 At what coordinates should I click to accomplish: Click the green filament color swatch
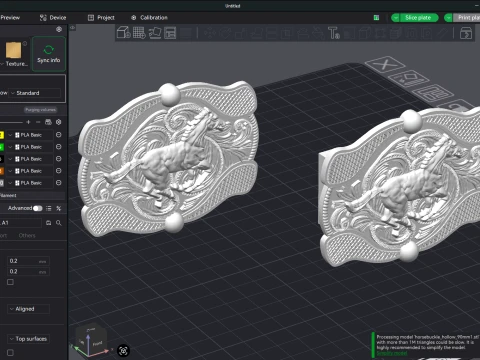[x=1, y=147]
